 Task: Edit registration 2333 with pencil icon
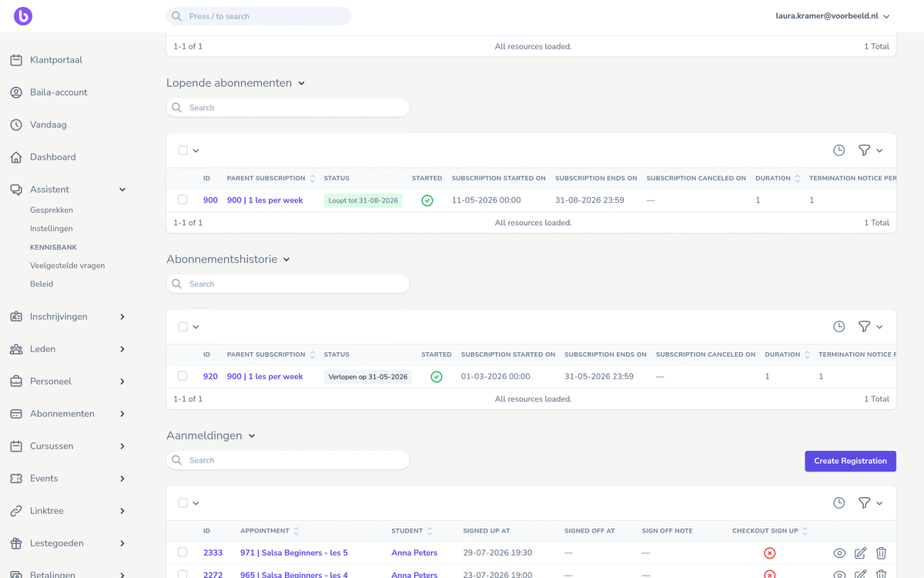click(860, 553)
